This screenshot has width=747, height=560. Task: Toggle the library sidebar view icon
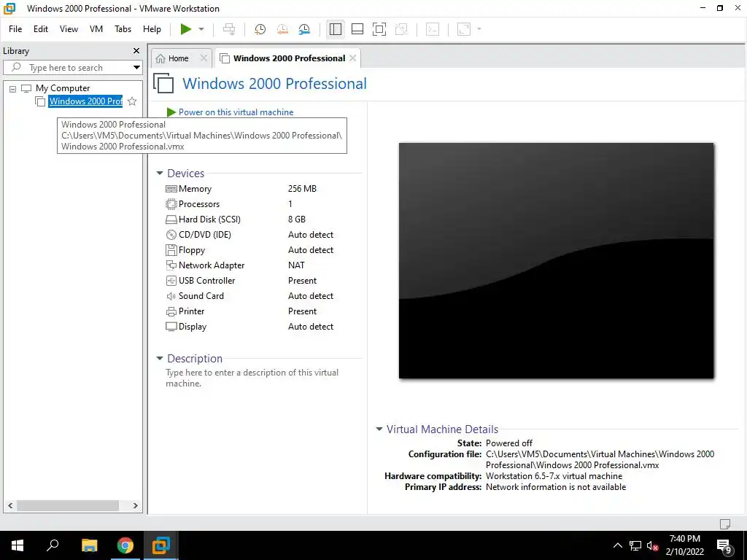coord(336,29)
